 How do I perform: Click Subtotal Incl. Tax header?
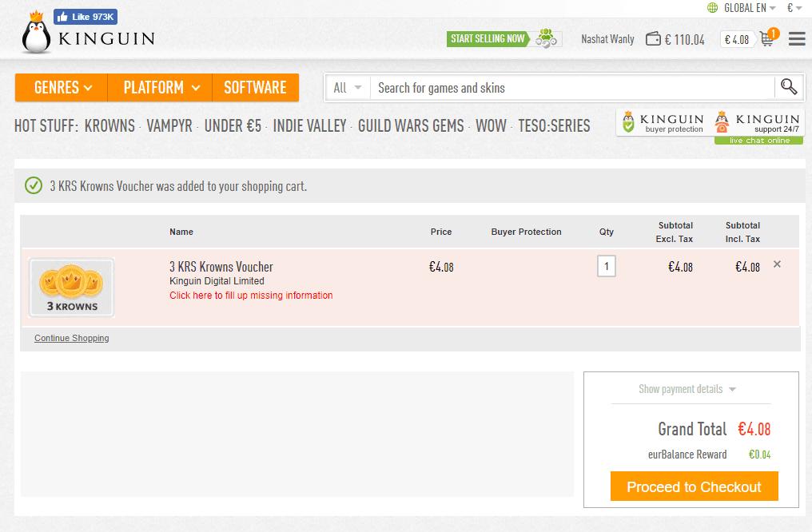click(x=742, y=232)
